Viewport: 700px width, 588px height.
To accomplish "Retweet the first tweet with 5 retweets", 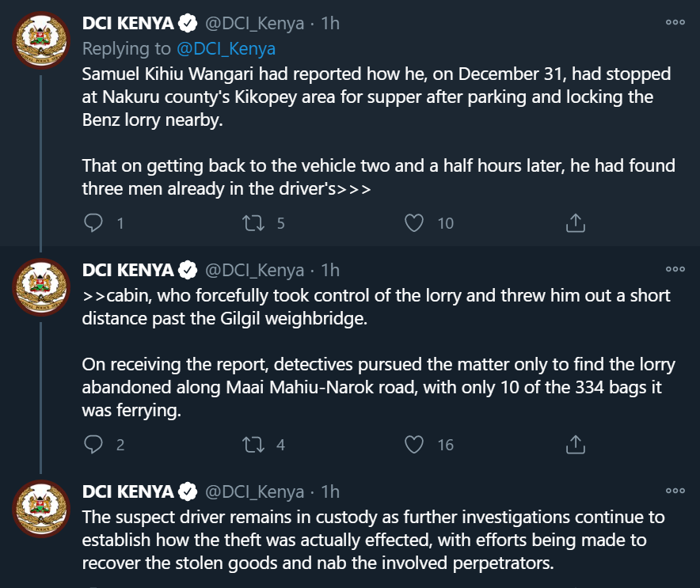I will tap(253, 223).
